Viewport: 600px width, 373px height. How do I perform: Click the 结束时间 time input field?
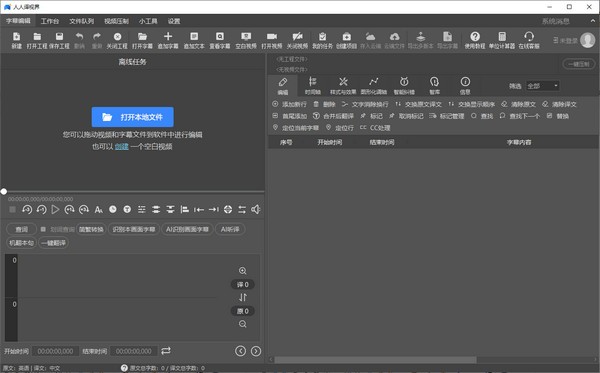pos(134,351)
